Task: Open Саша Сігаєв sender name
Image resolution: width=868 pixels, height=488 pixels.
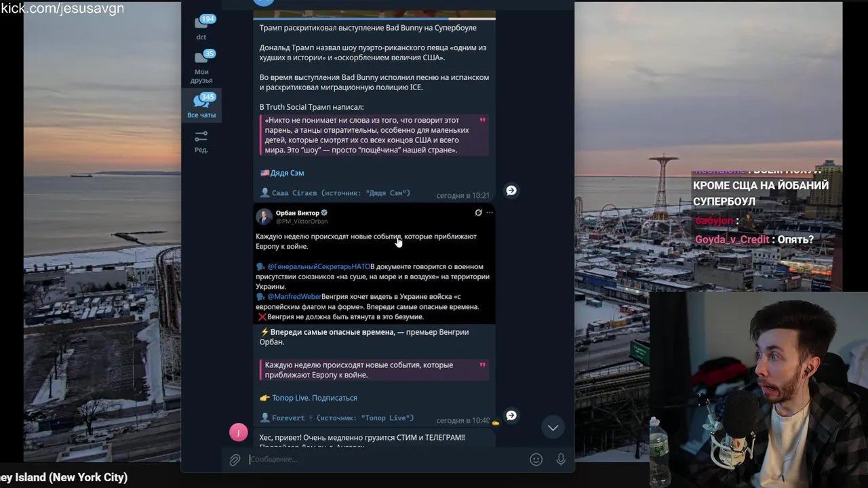Action: 294,193
